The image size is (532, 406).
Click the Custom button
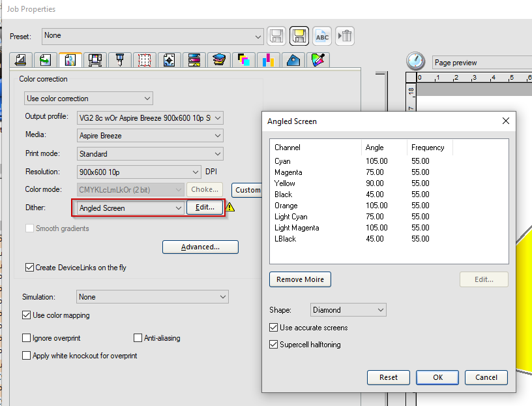tap(247, 190)
